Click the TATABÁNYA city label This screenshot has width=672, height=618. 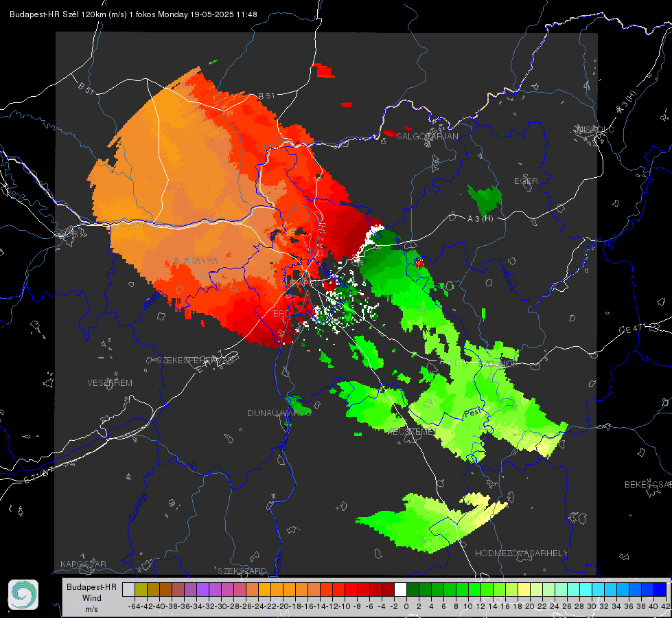click(193, 260)
